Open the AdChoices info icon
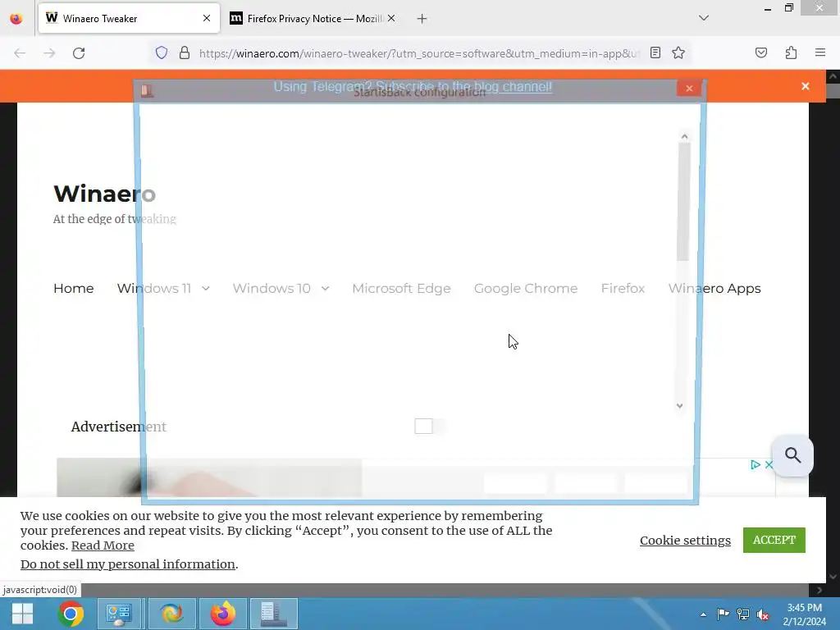Image resolution: width=840 pixels, height=630 pixels. (756, 464)
